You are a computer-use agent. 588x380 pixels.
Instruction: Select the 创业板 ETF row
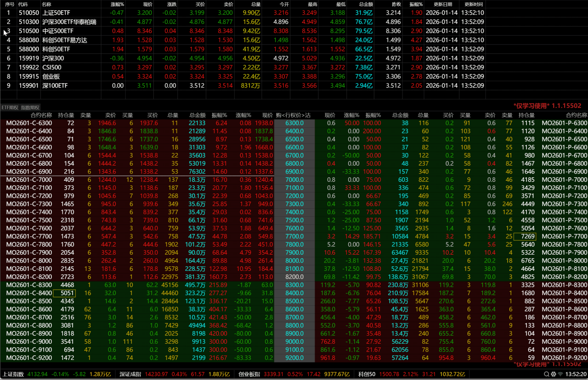[51, 76]
